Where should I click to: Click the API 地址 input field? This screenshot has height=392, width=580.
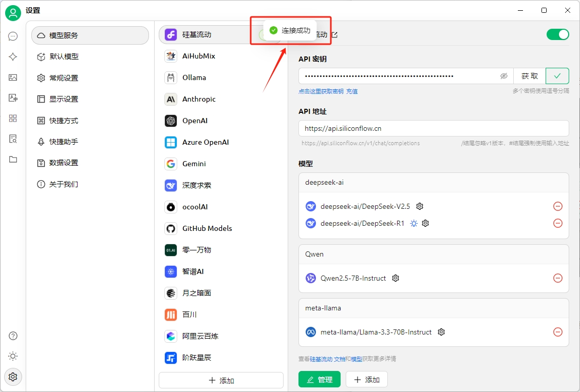click(434, 128)
